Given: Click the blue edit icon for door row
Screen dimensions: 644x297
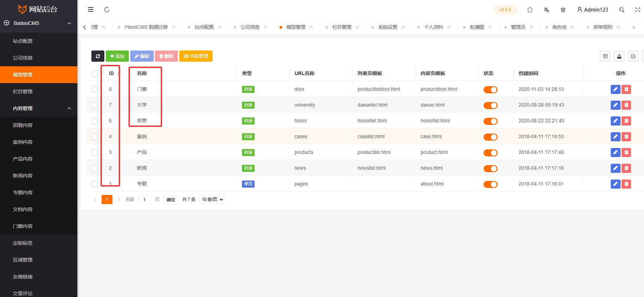Looking at the screenshot, I should (615, 89).
